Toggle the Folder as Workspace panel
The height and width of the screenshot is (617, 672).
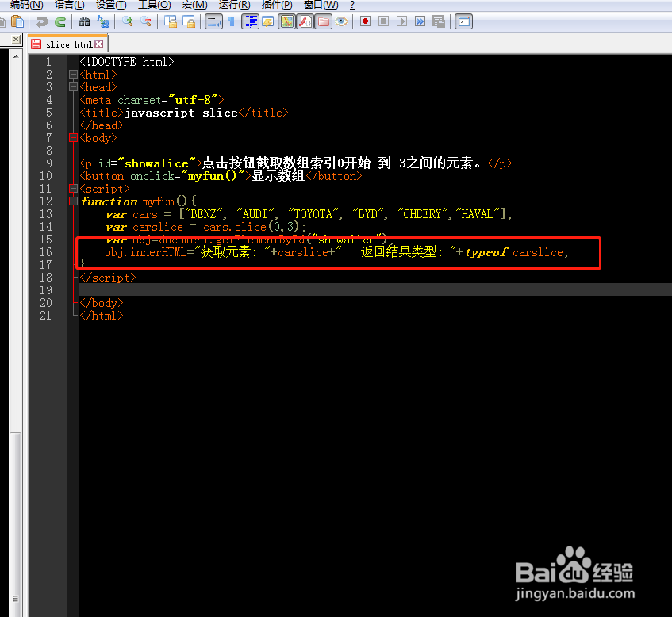pyautogui.click(x=324, y=21)
